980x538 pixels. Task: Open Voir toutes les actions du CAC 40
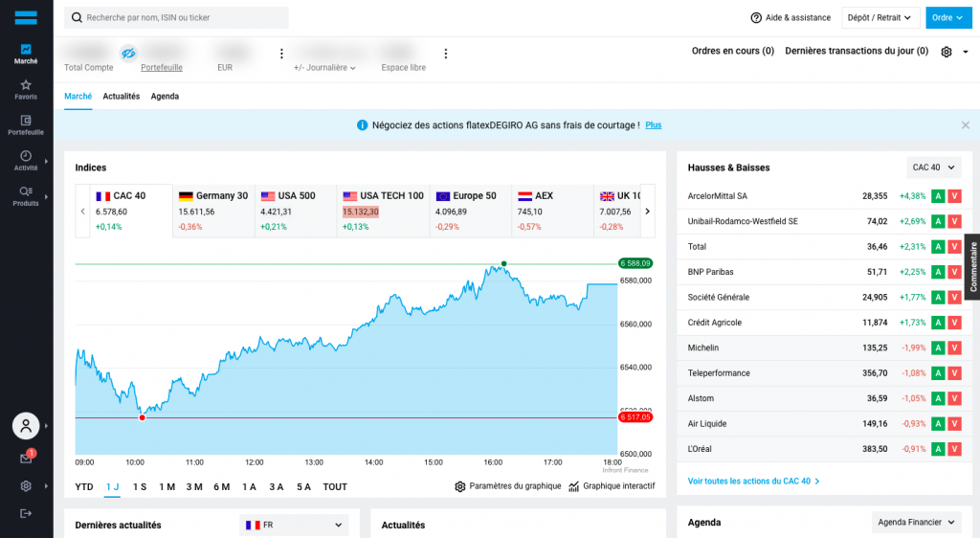click(754, 482)
